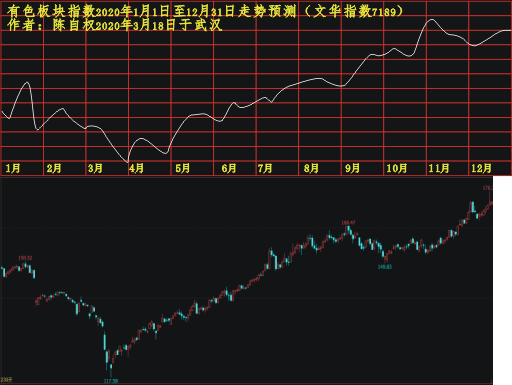Click the 5月 month label
The image size is (512, 385).
pos(183,169)
